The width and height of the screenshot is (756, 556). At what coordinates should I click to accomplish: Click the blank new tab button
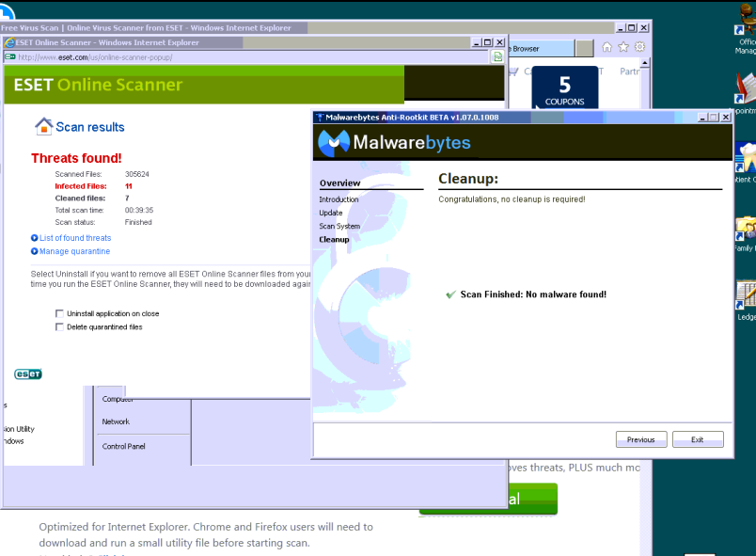pos(584,49)
